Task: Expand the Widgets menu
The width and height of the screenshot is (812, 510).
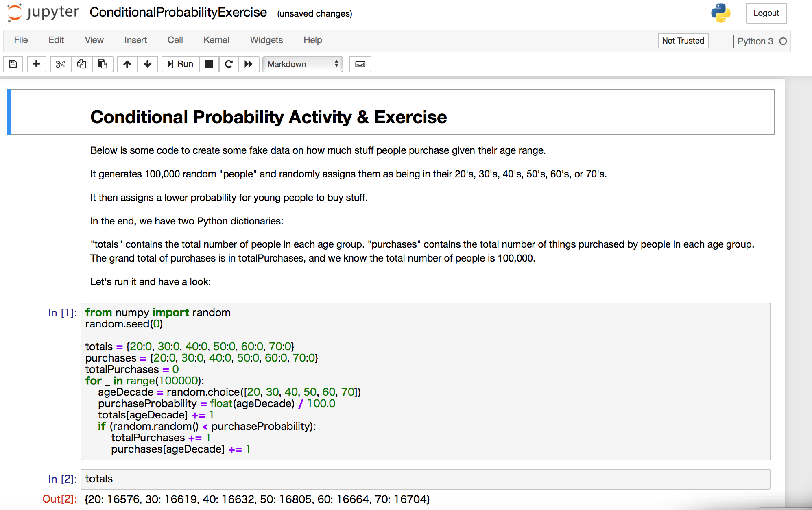Action: (x=266, y=40)
